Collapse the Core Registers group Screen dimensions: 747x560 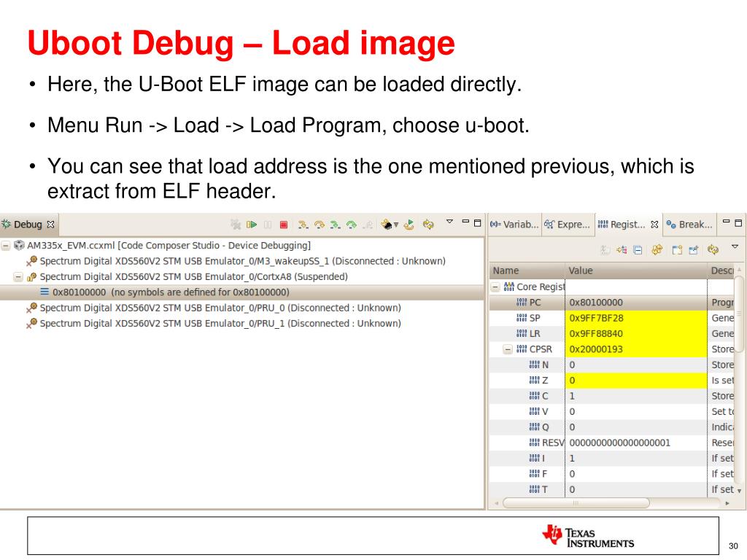pos(495,287)
